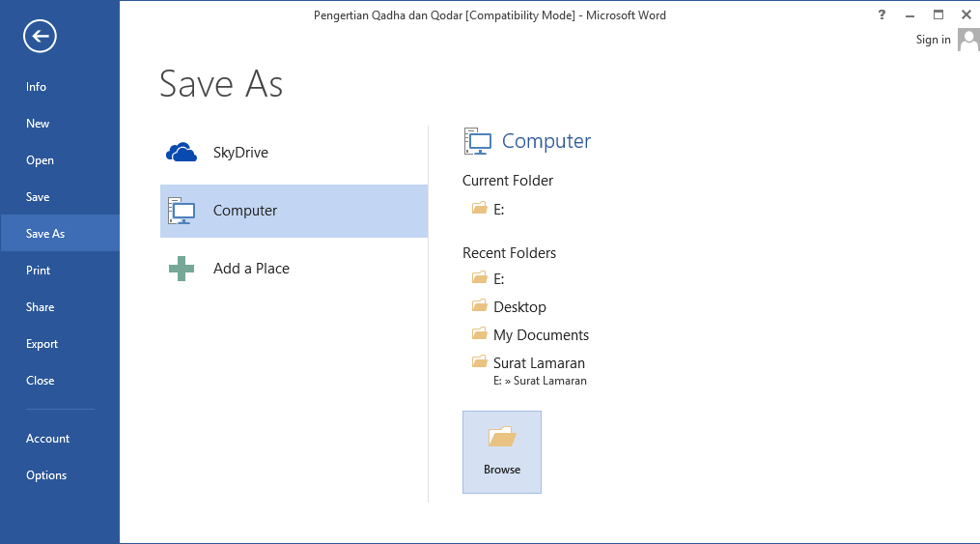Click the back arrow circle icon
The height and width of the screenshot is (544, 980).
click(41, 37)
